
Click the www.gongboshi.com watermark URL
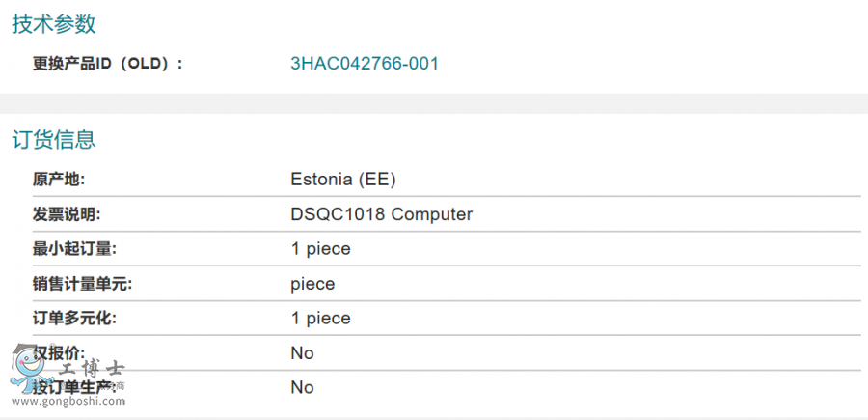point(64,405)
